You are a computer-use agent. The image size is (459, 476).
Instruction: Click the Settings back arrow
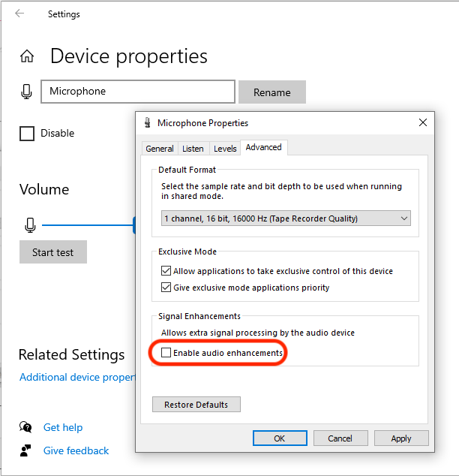pyautogui.click(x=19, y=14)
